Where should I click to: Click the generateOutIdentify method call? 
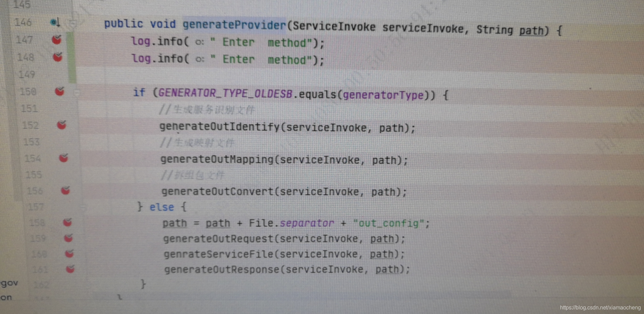click(x=219, y=127)
